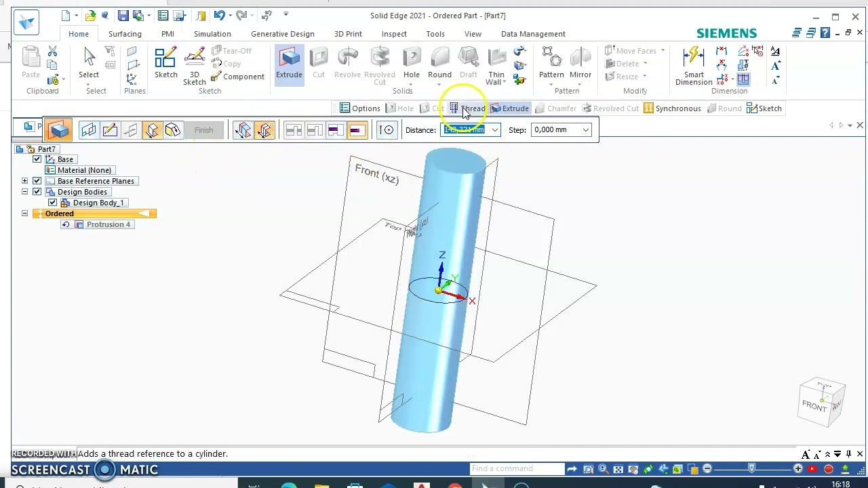This screenshot has width=868, height=488.
Task: Click the Extrude shortcut next to Thread
Action: coord(509,108)
